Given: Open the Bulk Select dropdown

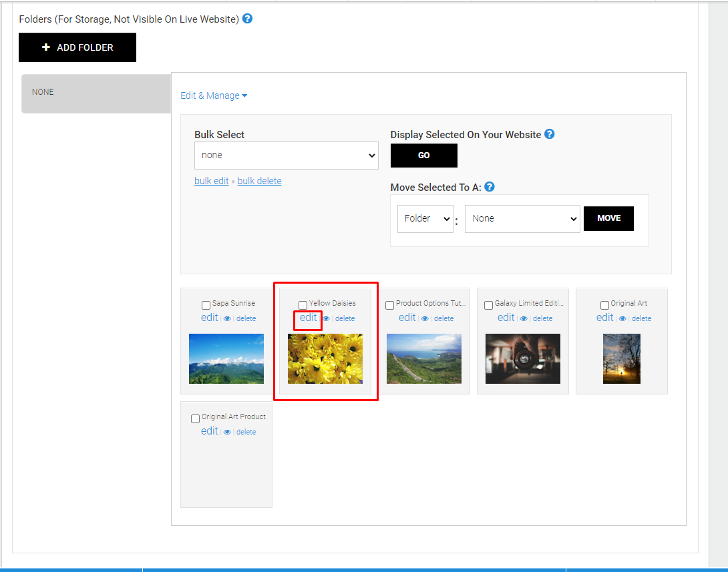Looking at the screenshot, I should [286, 155].
